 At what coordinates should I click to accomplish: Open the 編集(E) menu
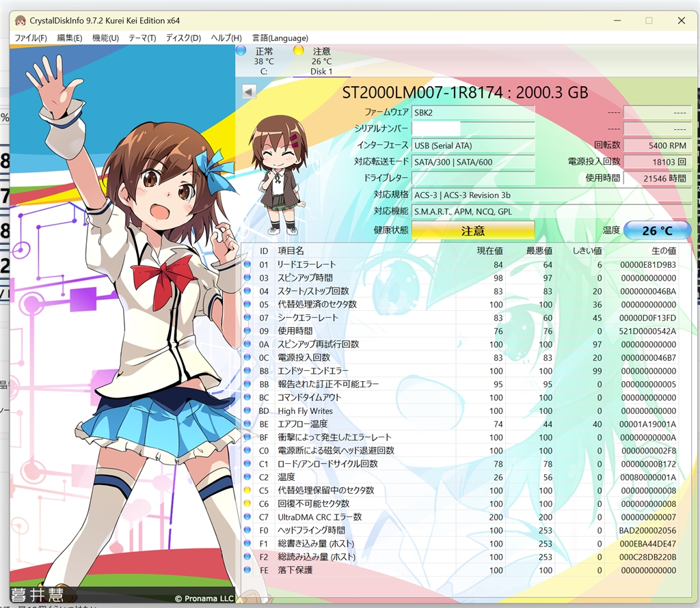click(69, 38)
